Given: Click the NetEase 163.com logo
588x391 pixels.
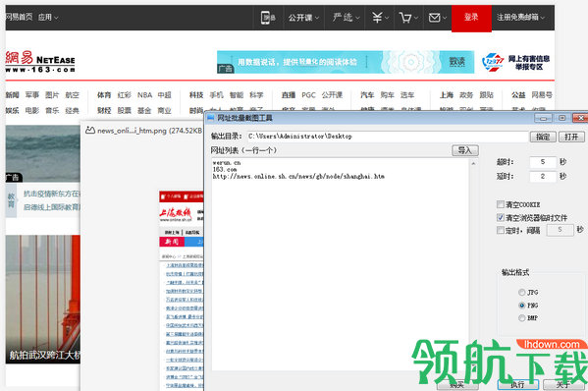Looking at the screenshot, I should pos(40,62).
